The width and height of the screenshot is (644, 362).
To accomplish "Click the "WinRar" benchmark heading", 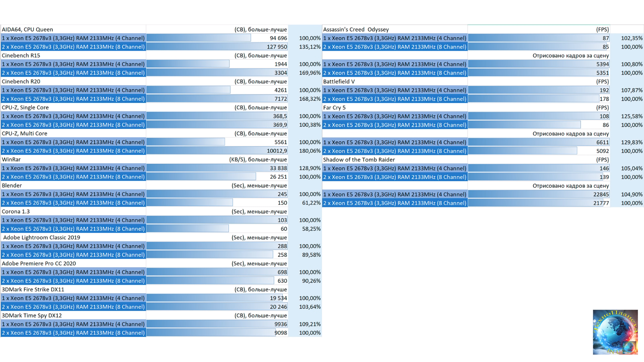I will [11, 160].
